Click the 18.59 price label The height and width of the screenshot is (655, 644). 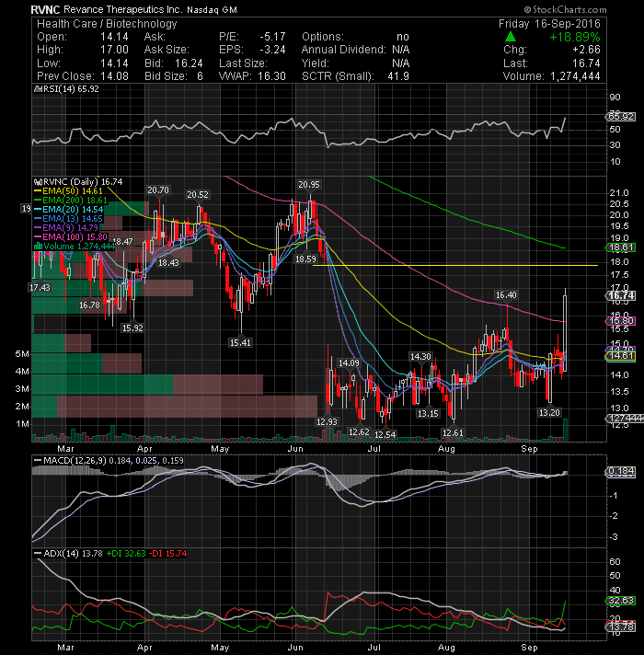(305, 259)
